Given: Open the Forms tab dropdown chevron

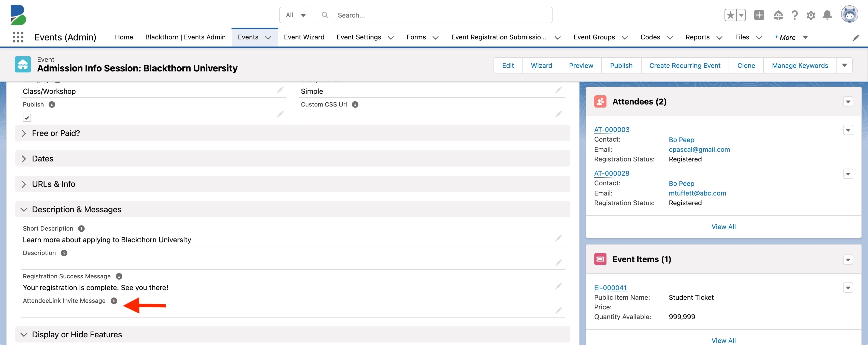Looking at the screenshot, I should [435, 38].
